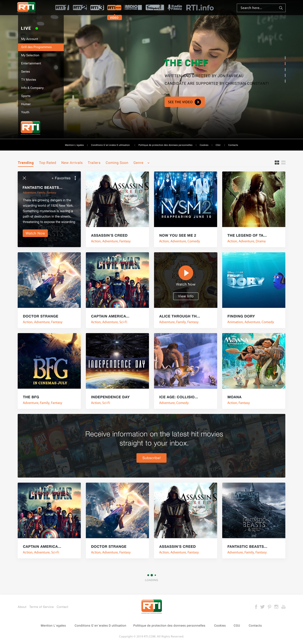
Task: Play Alice Through The Looking Glass
Action: coord(186,273)
